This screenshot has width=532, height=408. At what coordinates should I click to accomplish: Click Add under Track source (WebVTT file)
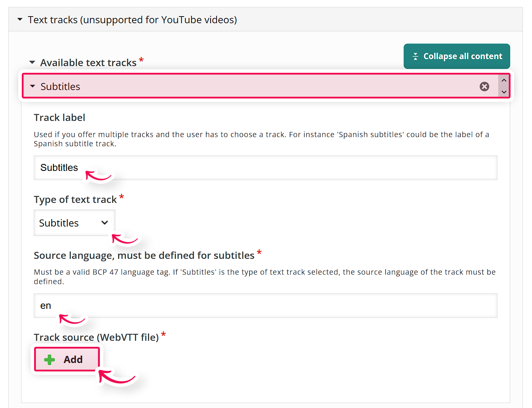66,359
